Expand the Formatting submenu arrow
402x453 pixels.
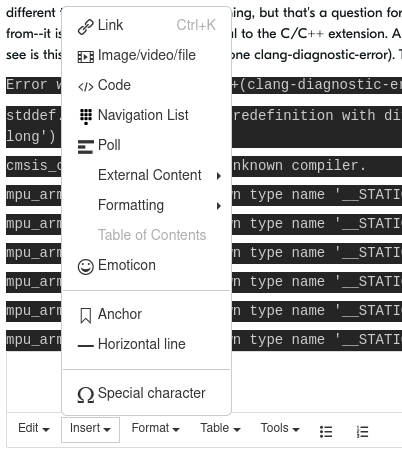click(219, 206)
